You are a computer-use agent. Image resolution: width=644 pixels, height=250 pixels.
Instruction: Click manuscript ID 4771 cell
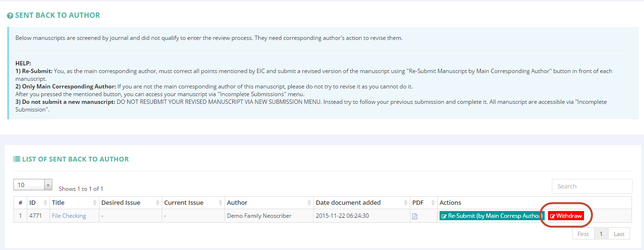(38, 216)
